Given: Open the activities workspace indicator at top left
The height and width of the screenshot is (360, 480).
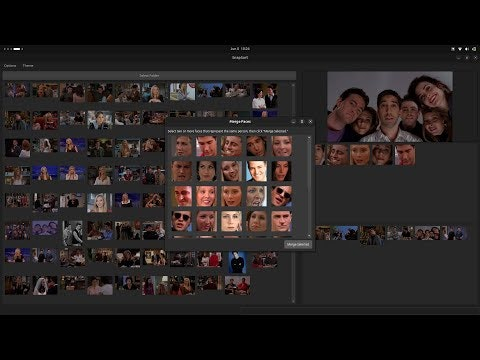Looking at the screenshot, I should [x=13, y=49].
